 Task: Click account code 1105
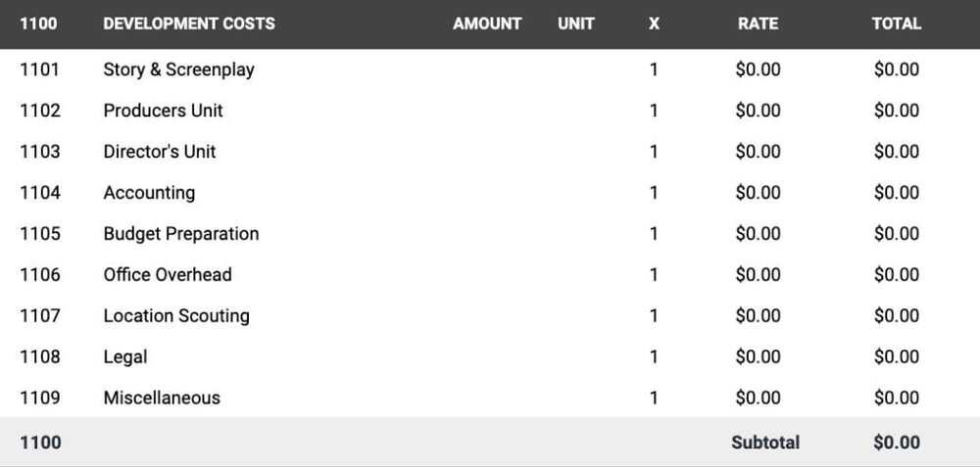[x=40, y=234]
